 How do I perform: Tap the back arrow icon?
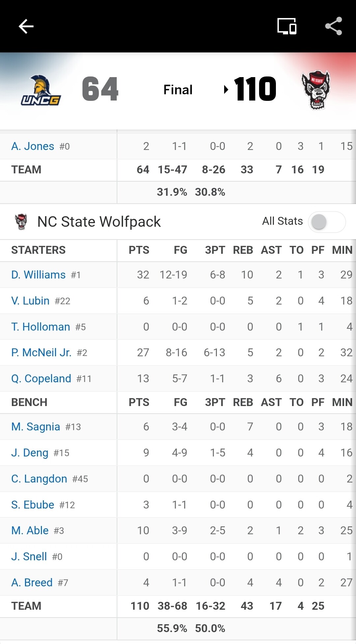[26, 26]
